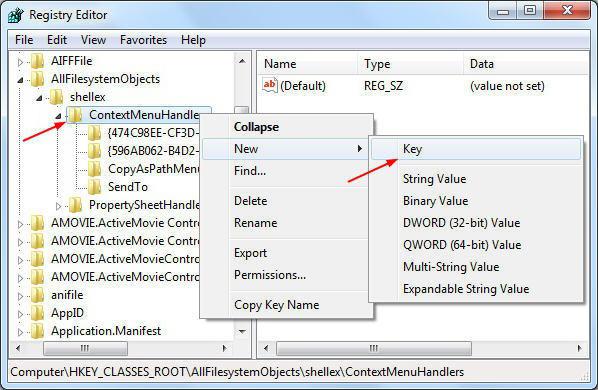This screenshot has width=598, height=390.
Task: Expand the PropertySheetHandlers tree node
Action: pos(58,206)
